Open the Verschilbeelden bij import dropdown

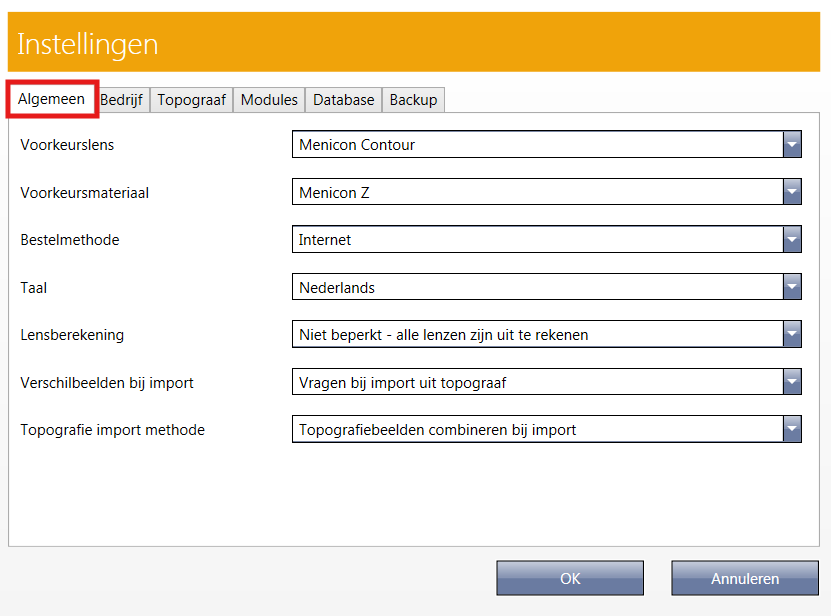[792, 382]
